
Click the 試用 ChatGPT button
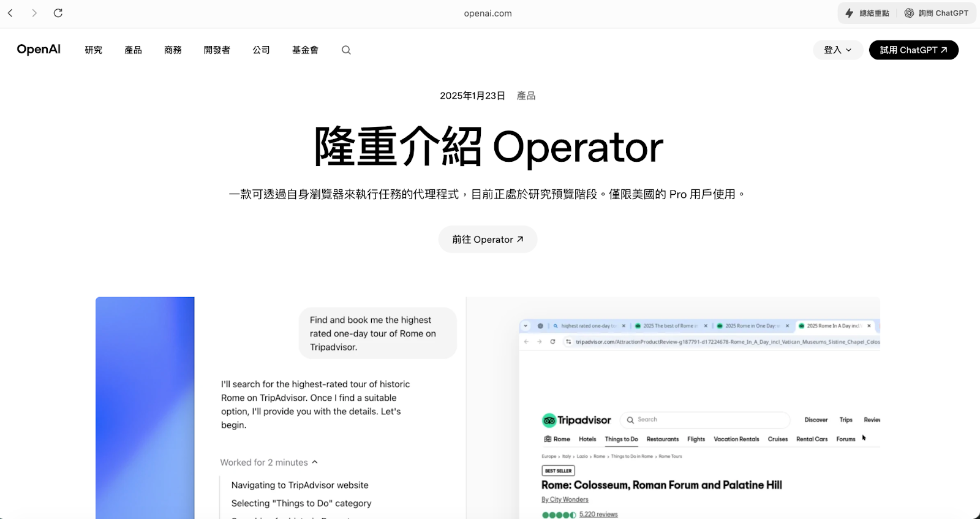pyautogui.click(x=913, y=50)
